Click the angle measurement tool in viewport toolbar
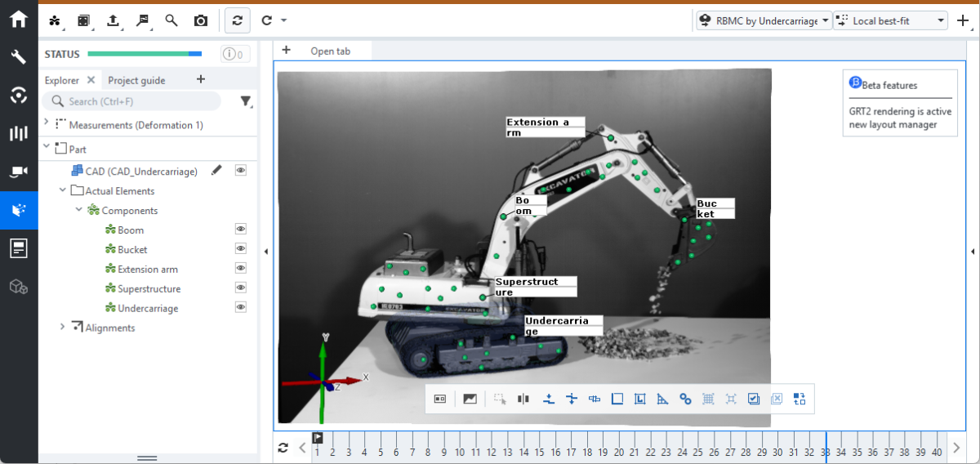Screen dimensions: 980x464 [662, 399]
